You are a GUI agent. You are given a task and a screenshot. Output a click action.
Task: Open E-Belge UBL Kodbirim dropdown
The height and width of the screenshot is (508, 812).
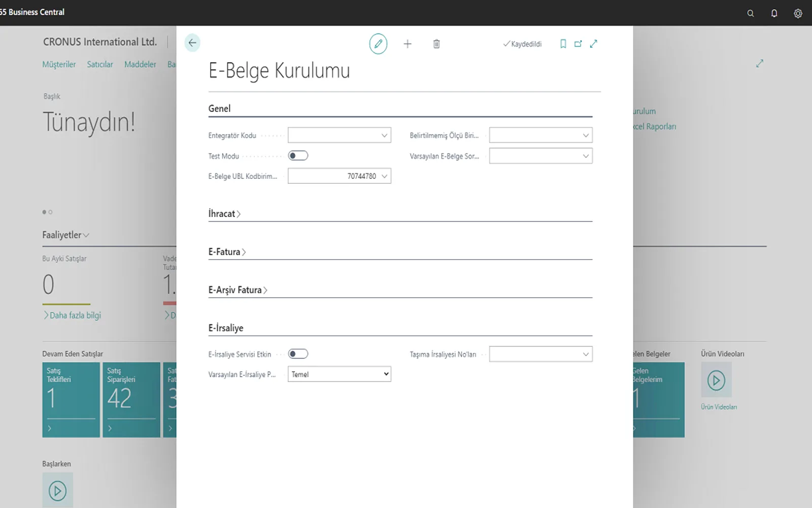pyautogui.click(x=384, y=176)
